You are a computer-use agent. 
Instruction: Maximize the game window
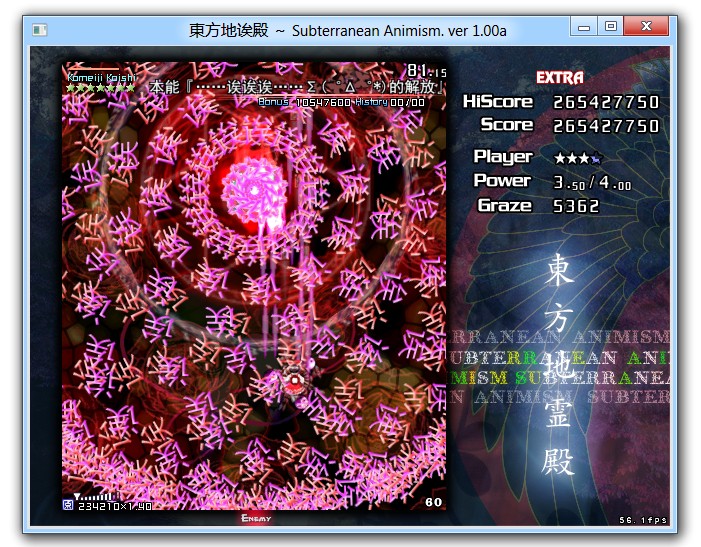[611, 26]
